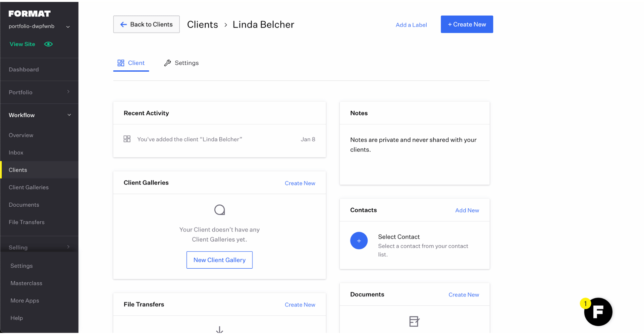
Task: Expand the Selling sidebar section
Action: click(68, 247)
